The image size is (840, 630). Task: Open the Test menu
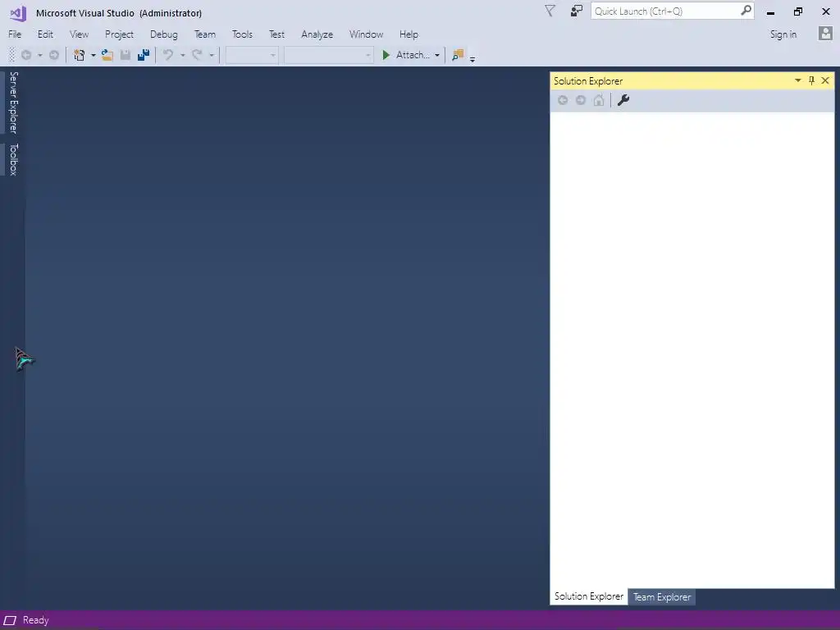click(x=276, y=34)
